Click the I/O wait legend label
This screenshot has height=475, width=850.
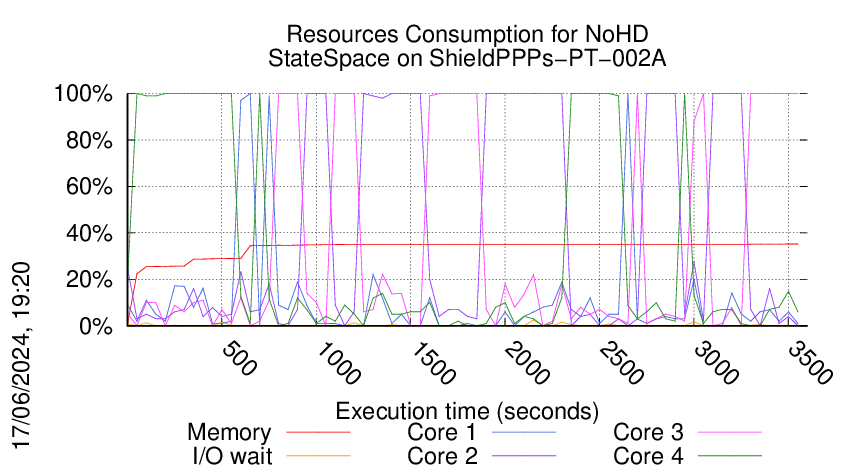pyautogui.click(x=232, y=456)
